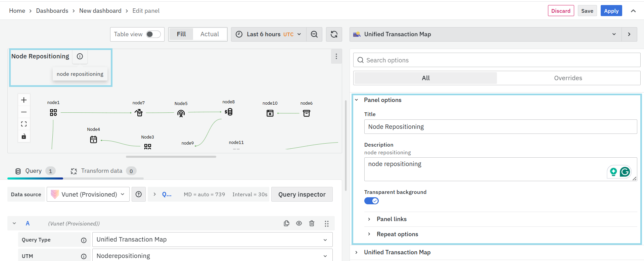
Task: Refresh the dashboard with the refresh icon
Action: [334, 34]
